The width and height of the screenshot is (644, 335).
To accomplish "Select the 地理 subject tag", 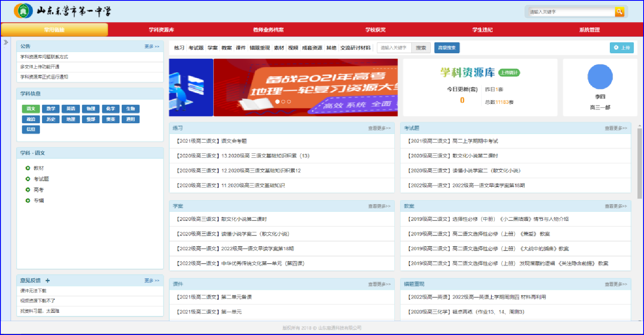I will 71,119.
